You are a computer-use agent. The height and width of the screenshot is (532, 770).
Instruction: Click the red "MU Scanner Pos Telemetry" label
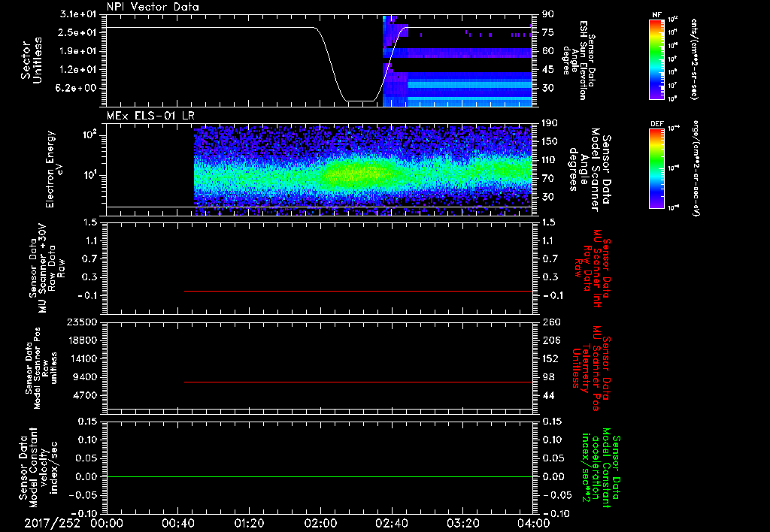(591, 368)
